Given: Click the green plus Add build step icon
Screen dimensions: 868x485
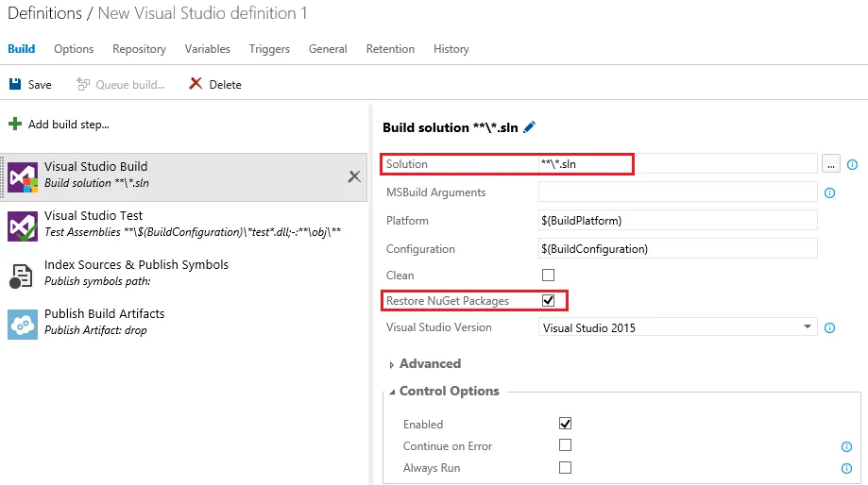Looking at the screenshot, I should coord(15,124).
